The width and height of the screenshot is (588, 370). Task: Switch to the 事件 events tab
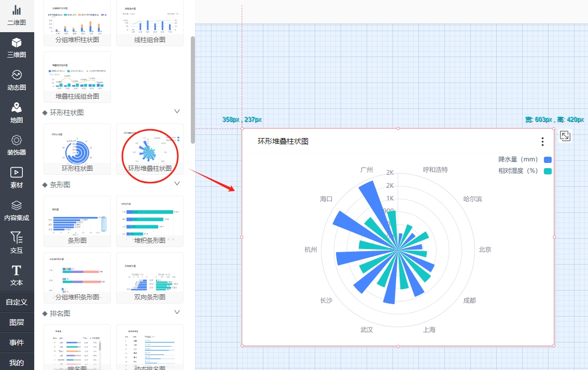coord(17,342)
